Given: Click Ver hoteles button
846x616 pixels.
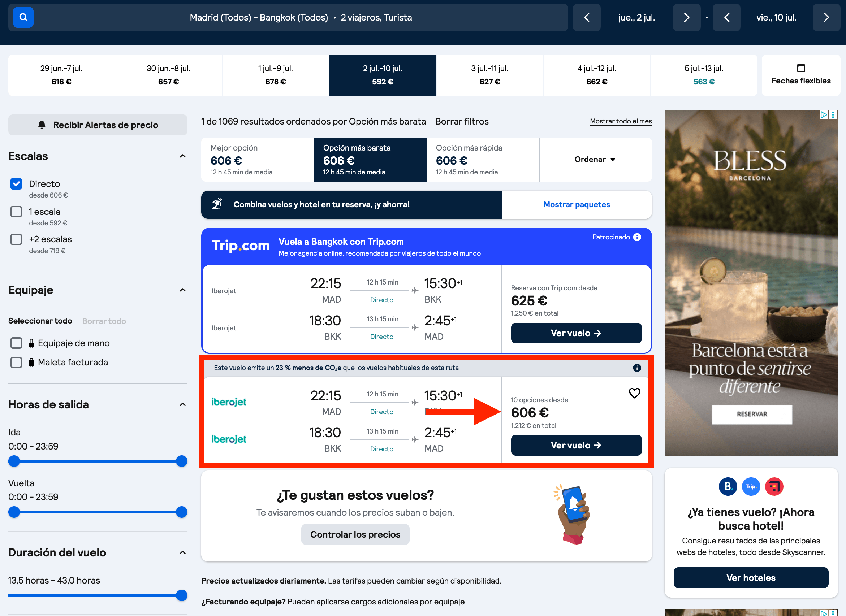Looking at the screenshot, I should click(x=751, y=578).
